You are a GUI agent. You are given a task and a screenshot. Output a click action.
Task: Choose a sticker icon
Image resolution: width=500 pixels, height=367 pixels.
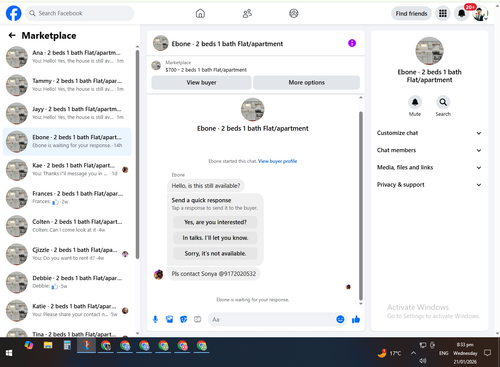(x=184, y=319)
